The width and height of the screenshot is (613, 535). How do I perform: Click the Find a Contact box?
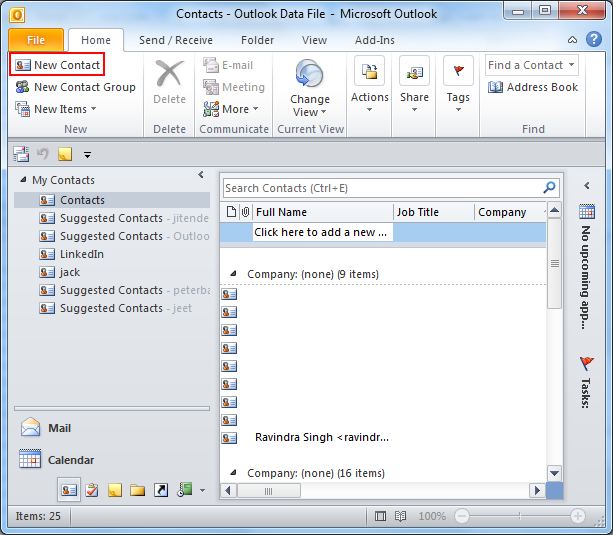point(531,65)
